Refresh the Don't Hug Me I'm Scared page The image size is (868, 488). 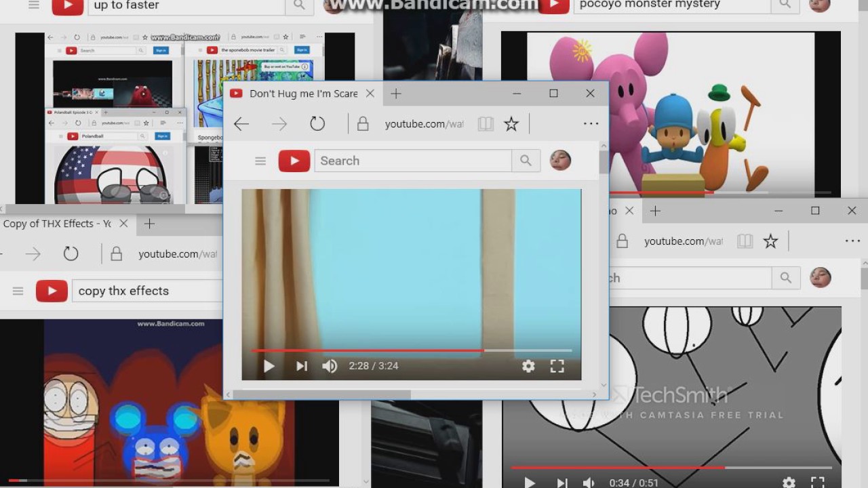[317, 123]
